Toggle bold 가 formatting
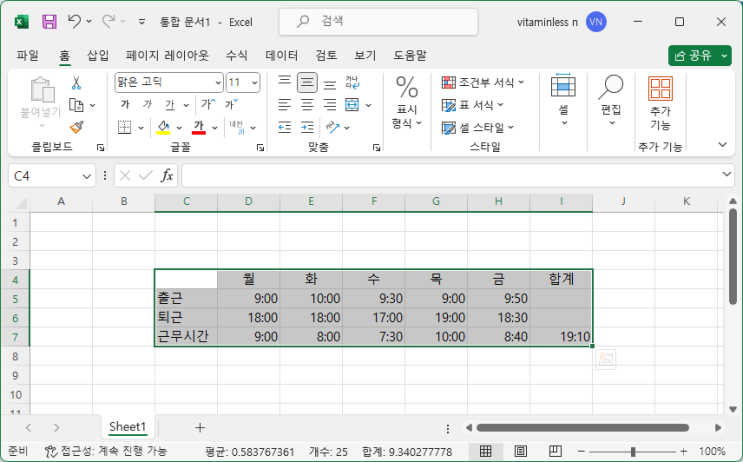The width and height of the screenshot is (743, 462). pos(125,105)
